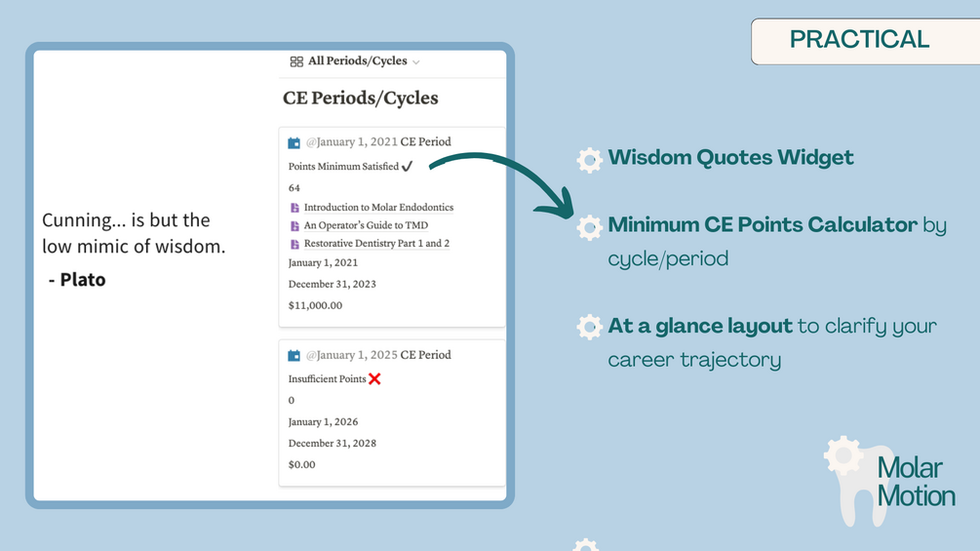Open the January 1, 2025 CE Period card title
Screen dimensions: 980x551
click(378, 355)
